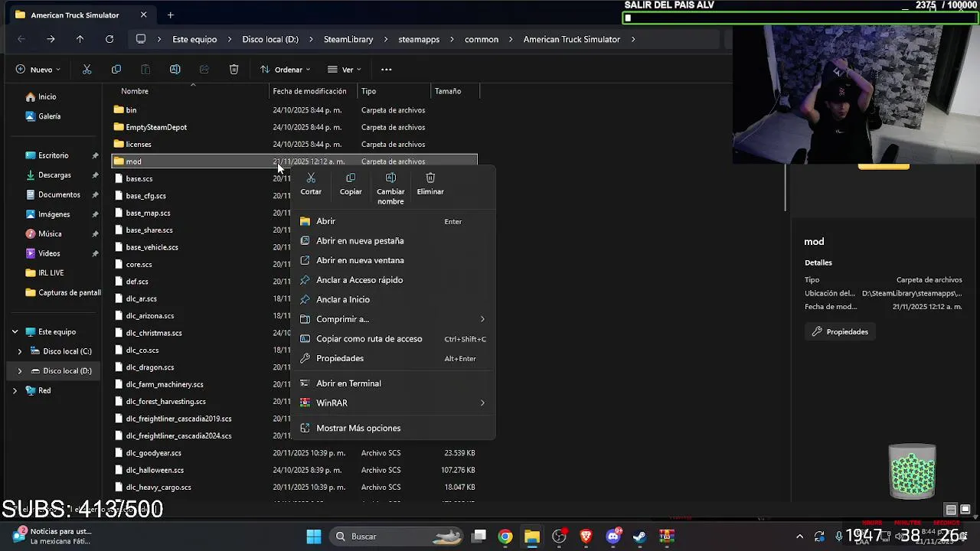The width and height of the screenshot is (980, 551).
Task: Open the Discord taskbar icon
Action: tap(612, 536)
